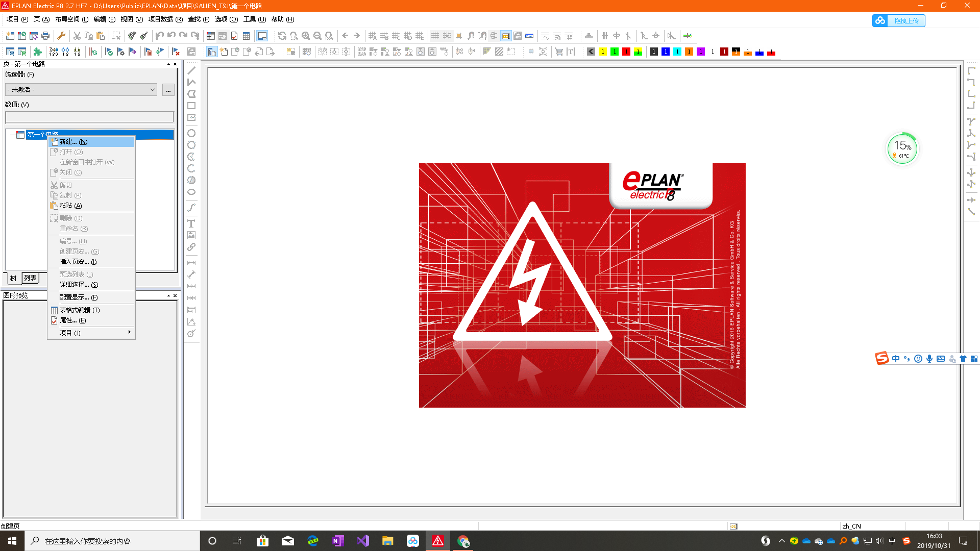Click the wrench settings icon

coord(61,36)
